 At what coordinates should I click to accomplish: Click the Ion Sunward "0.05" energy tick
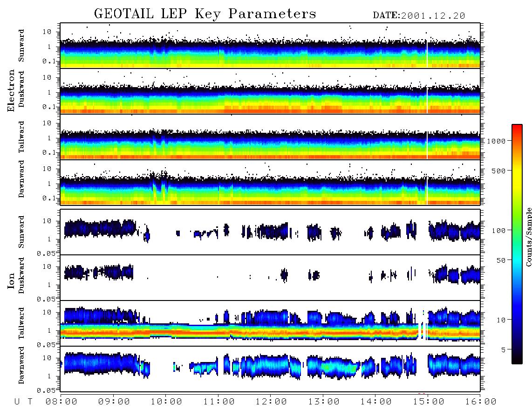pyautogui.click(x=46, y=253)
